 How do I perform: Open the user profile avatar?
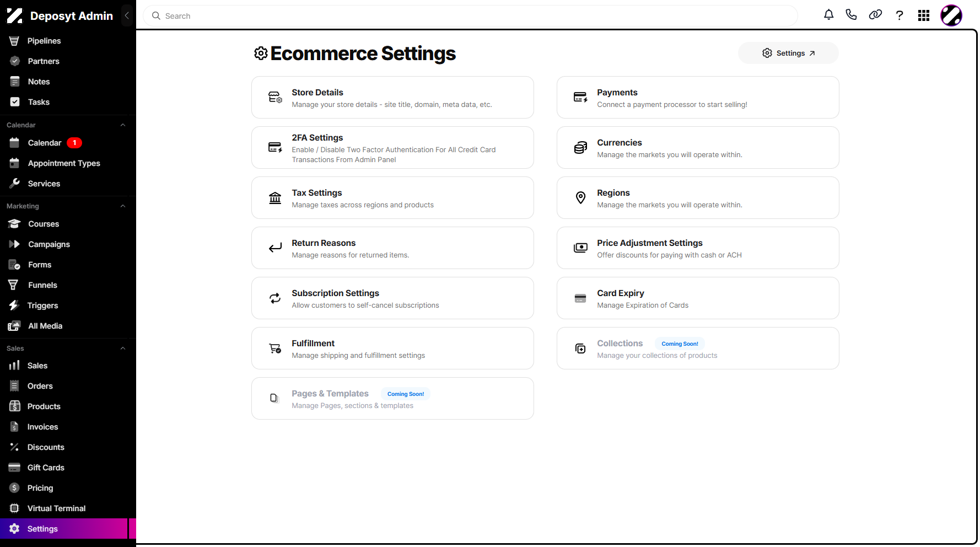[951, 15]
